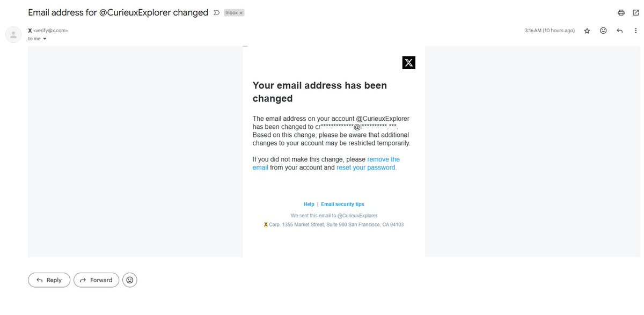Remove the Inbox label with its x
The width and height of the screenshot is (644, 315).
pyautogui.click(x=241, y=12)
